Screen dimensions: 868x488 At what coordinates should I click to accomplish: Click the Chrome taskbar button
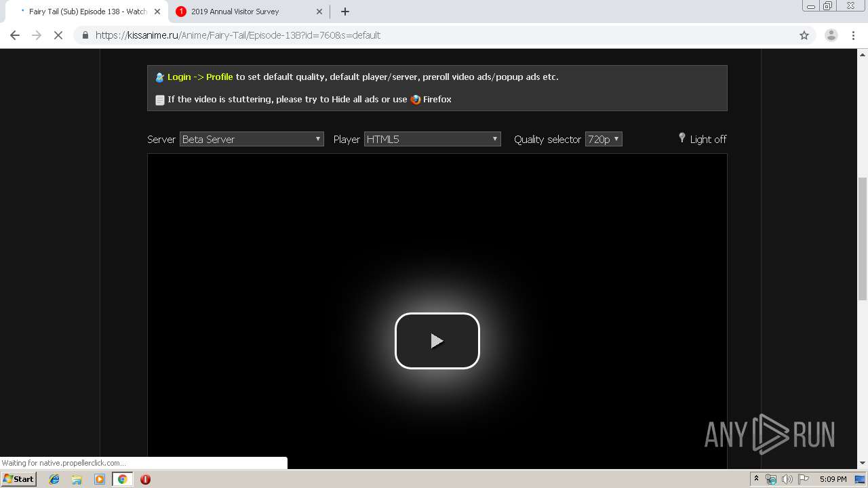coord(122,479)
